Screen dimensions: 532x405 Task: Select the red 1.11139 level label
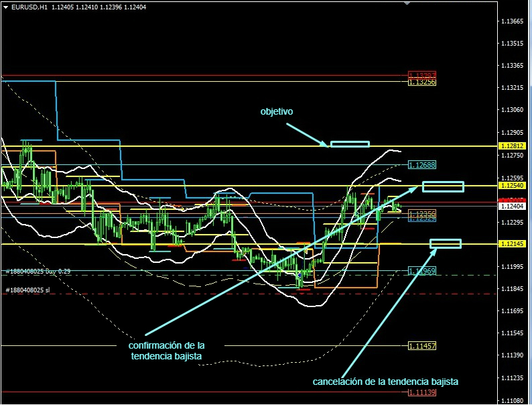click(421, 392)
